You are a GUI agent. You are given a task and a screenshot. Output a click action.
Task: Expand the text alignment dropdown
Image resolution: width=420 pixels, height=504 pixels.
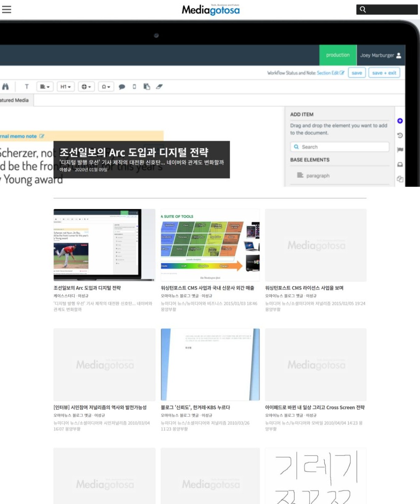coord(44,87)
